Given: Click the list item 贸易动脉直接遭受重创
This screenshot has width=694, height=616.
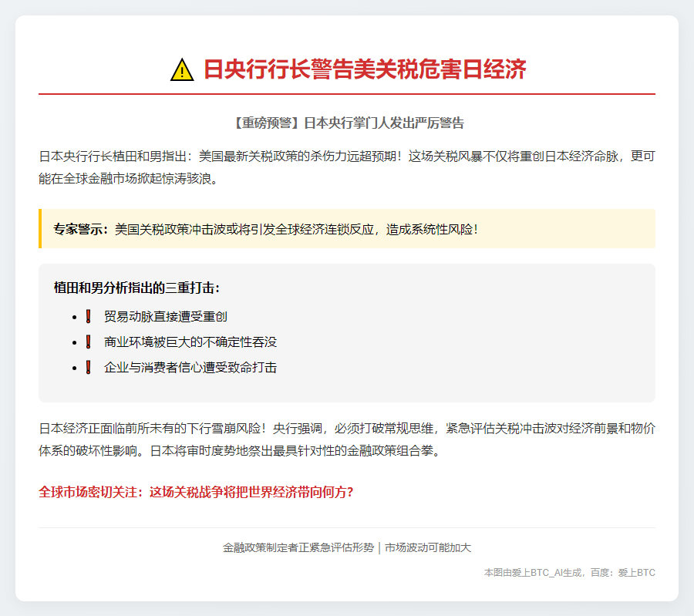Looking at the screenshot, I should click(x=166, y=316).
